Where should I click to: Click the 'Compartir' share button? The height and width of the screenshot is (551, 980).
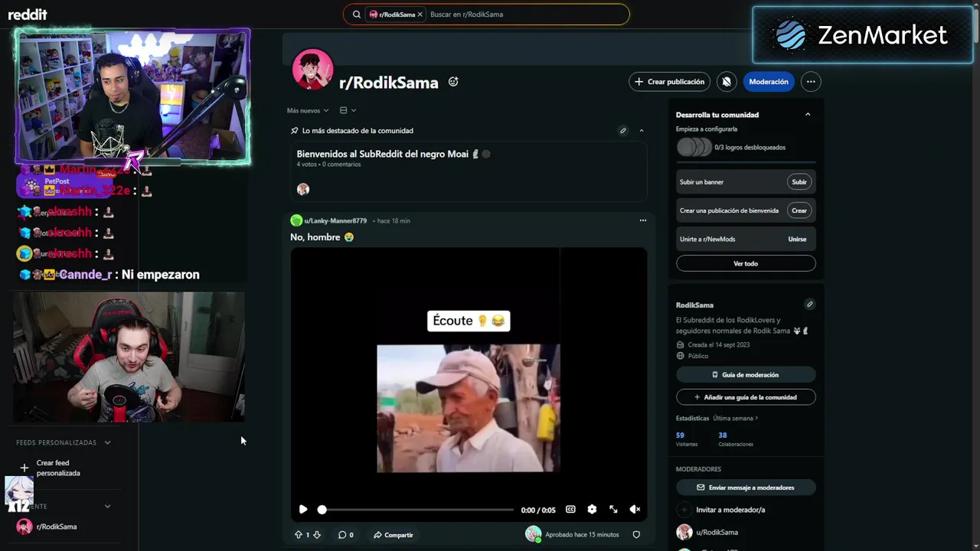coord(393,535)
